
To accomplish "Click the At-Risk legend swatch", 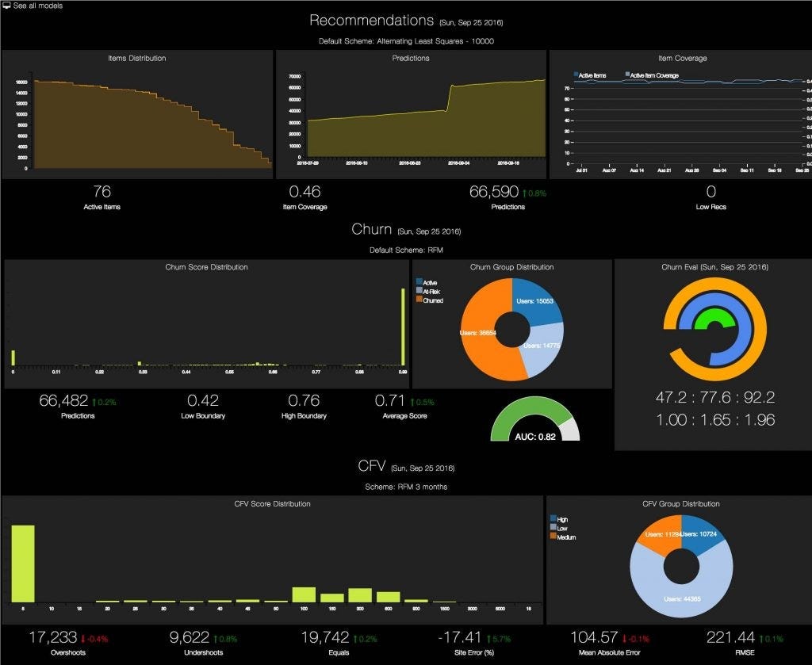I will point(419,291).
